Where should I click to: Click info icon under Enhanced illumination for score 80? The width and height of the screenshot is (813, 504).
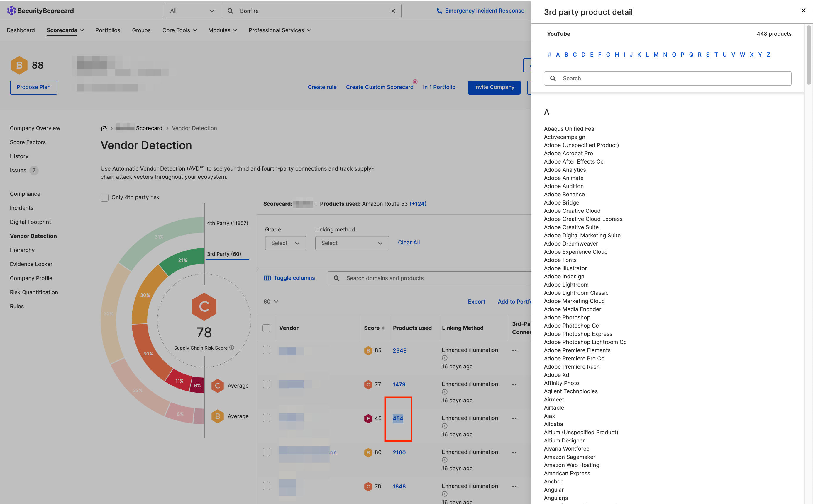coord(445,460)
